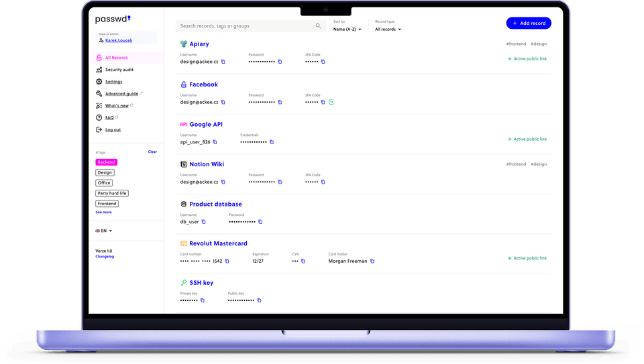
Task: Copy the Facebook password
Action: click(x=280, y=102)
